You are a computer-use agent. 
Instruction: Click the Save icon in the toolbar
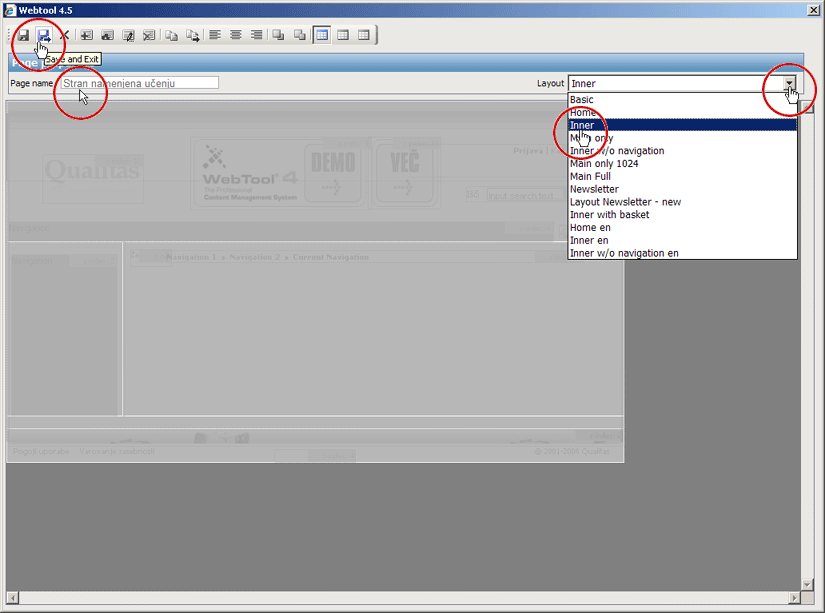23,35
